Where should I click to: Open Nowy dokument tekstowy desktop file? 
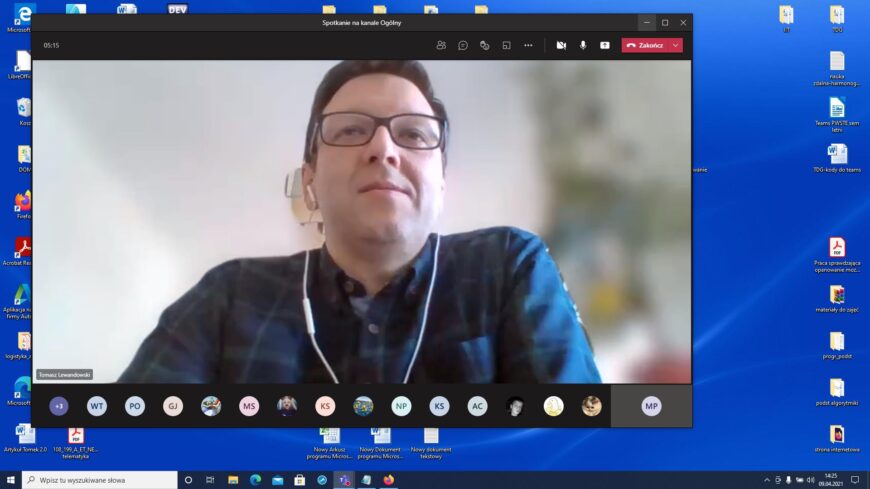pyautogui.click(x=431, y=442)
